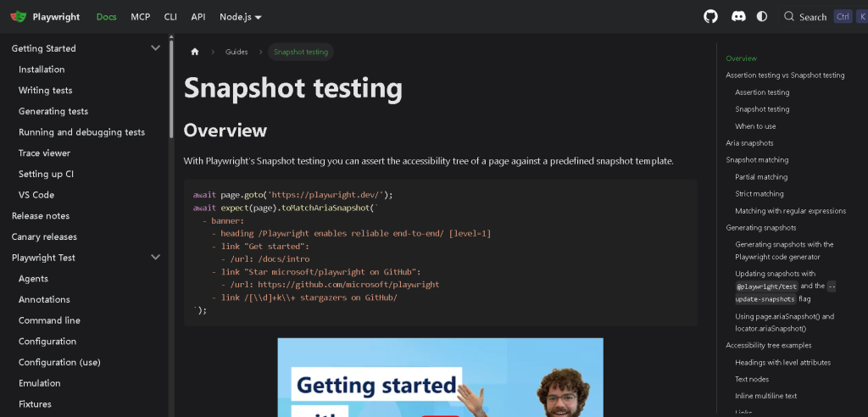Click the Snapshot testing page heading
The width and height of the screenshot is (868, 417).
[292, 89]
